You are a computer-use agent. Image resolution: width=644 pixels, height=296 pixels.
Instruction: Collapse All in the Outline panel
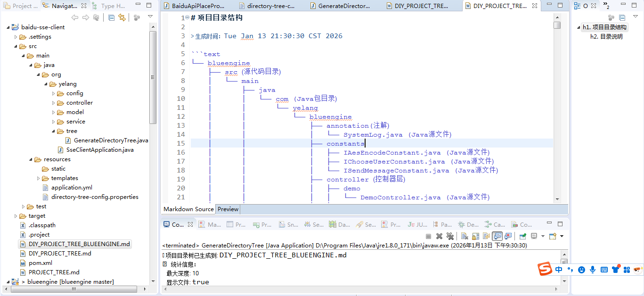coord(622,17)
